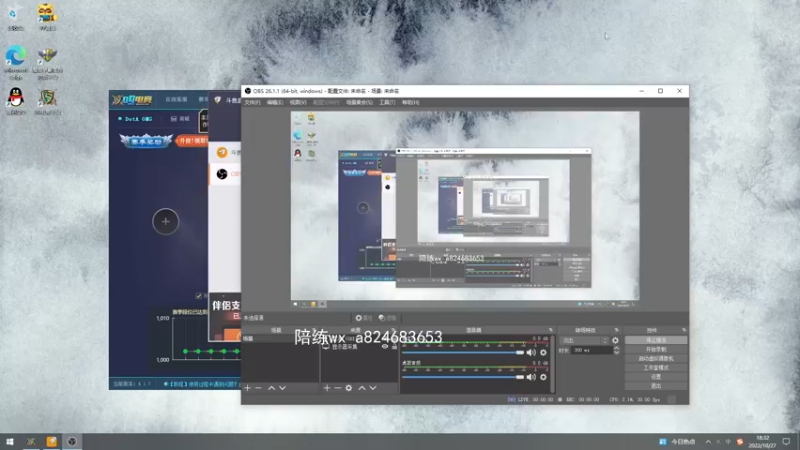800x450 pixels.
Task: Open the gold-green shield desktop shortcut
Action: coord(47,101)
